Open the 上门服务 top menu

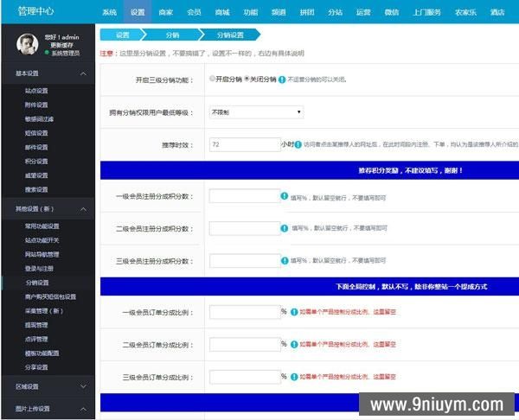click(x=427, y=12)
